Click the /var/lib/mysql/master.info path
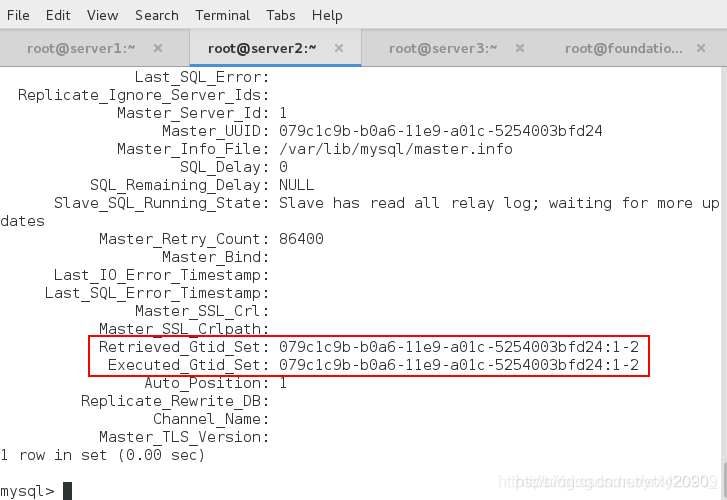 tap(395, 149)
